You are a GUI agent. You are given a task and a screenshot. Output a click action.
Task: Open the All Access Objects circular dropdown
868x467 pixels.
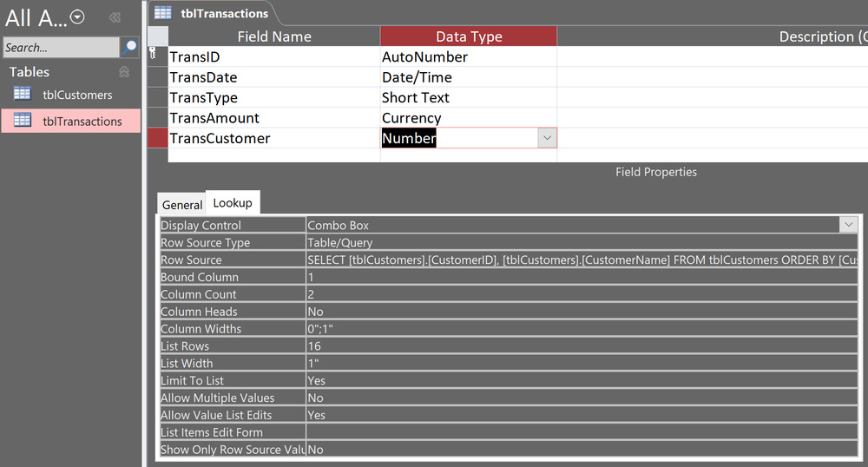(x=78, y=16)
